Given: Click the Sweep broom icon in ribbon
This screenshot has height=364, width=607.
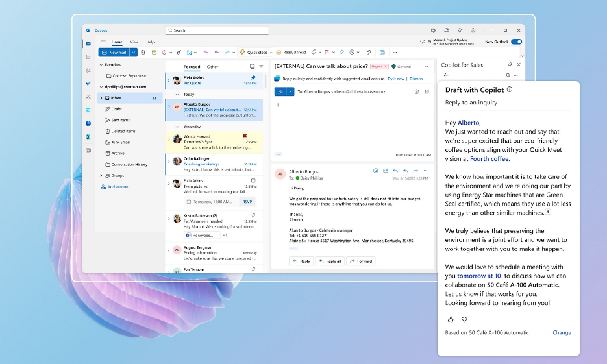Looking at the screenshot, I should click(179, 52).
